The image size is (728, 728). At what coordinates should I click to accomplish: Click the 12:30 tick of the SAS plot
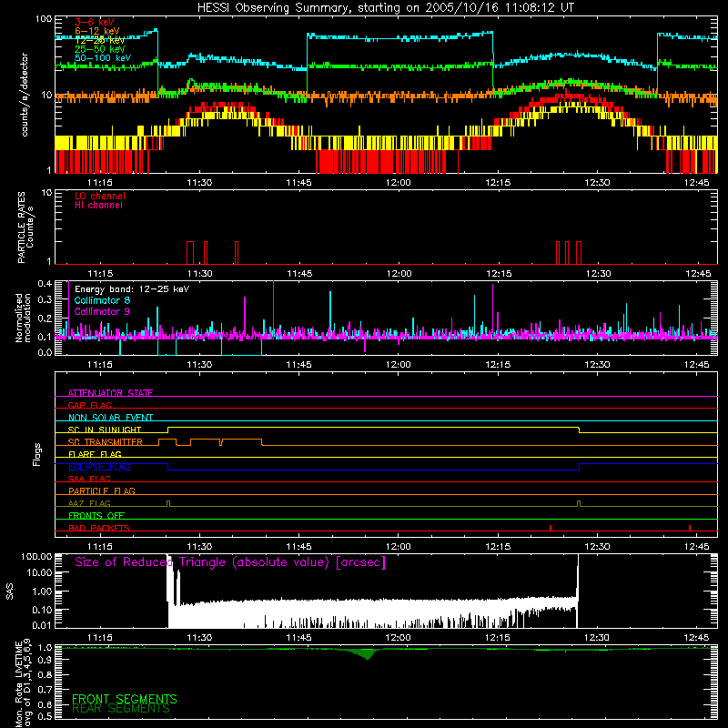597,638
